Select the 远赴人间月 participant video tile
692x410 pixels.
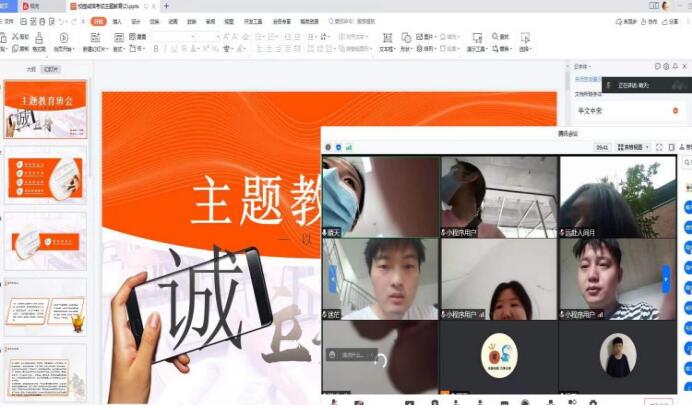617,197
